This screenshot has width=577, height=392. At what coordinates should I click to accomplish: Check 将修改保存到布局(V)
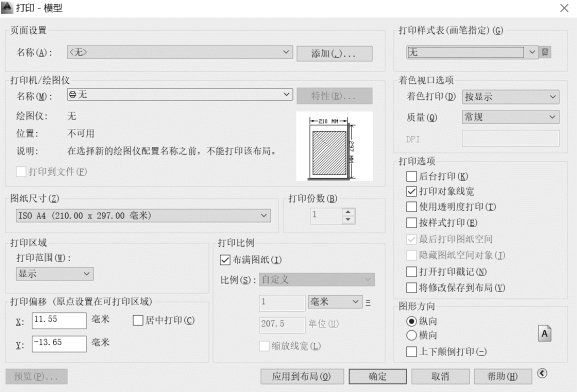pyautogui.click(x=411, y=287)
